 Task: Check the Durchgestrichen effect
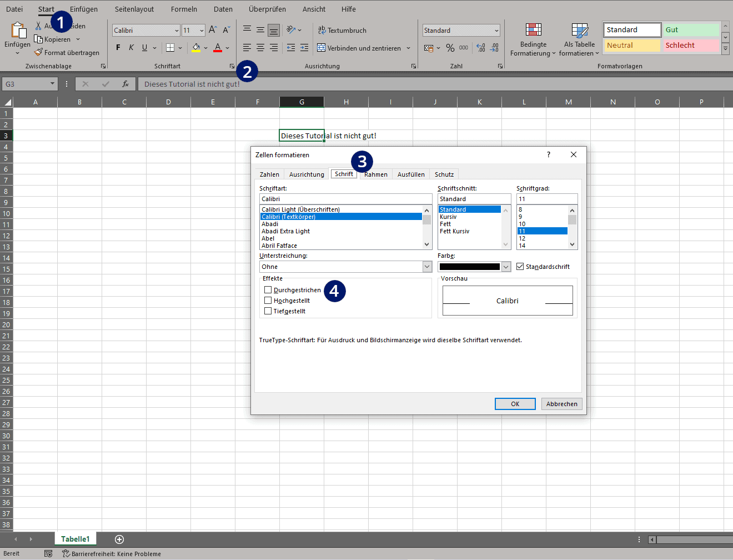(268, 289)
